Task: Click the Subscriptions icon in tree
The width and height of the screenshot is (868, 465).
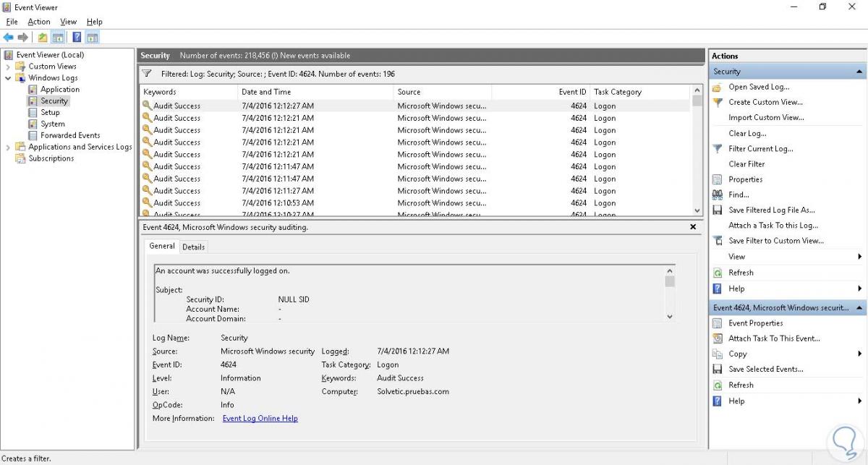Action: click(20, 158)
